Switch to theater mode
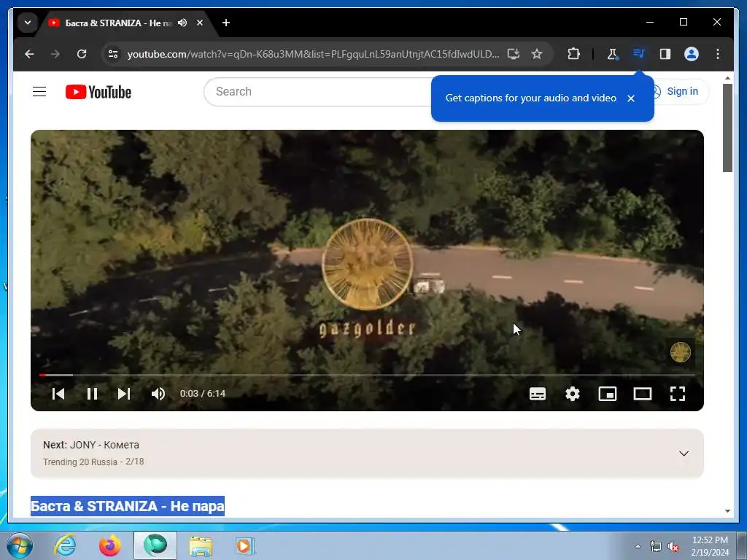The width and height of the screenshot is (747, 560). pos(642,394)
